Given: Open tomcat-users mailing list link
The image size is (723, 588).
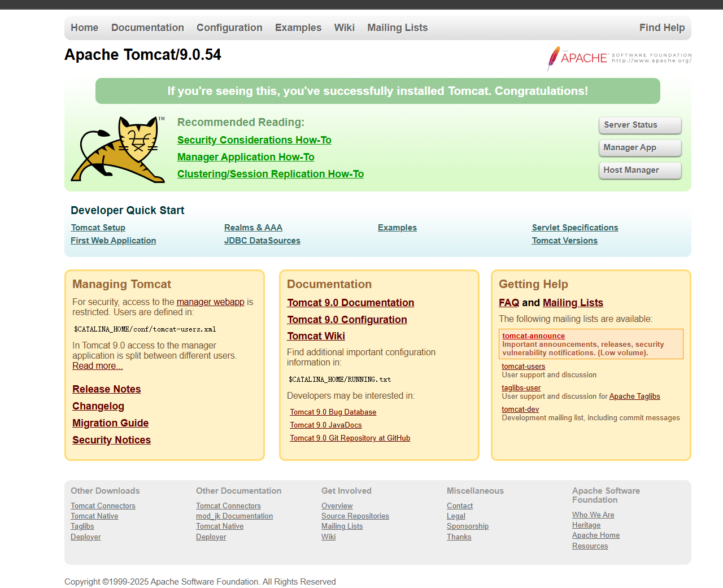Looking at the screenshot, I should pyautogui.click(x=524, y=367).
